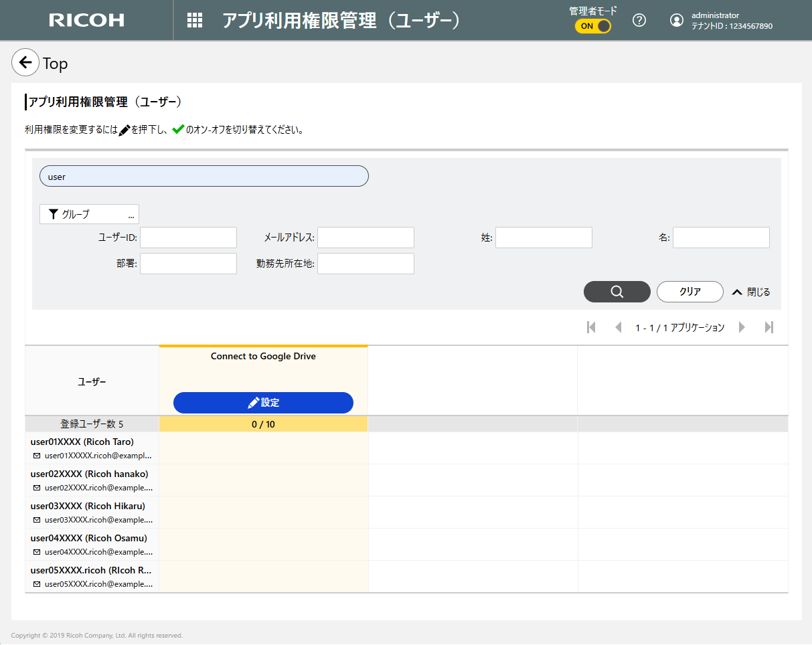Click the Top breadcrumb link
This screenshot has width=812, height=645.
(55, 64)
